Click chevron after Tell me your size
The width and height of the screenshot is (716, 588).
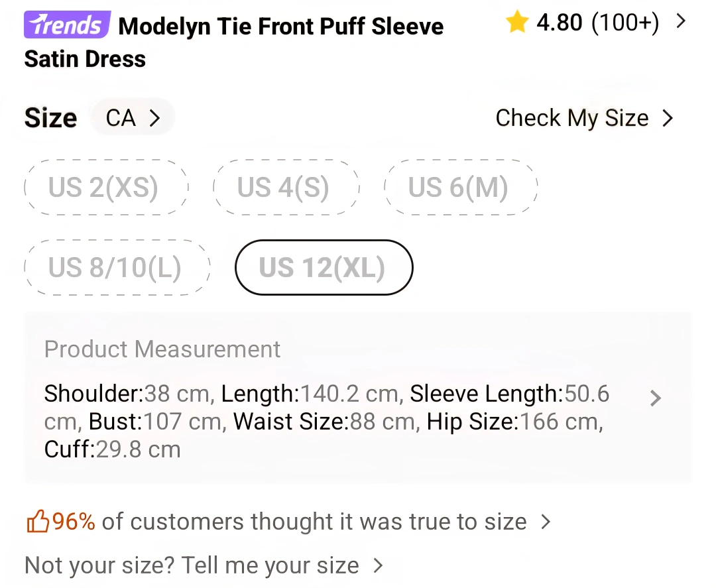point(378,565)
